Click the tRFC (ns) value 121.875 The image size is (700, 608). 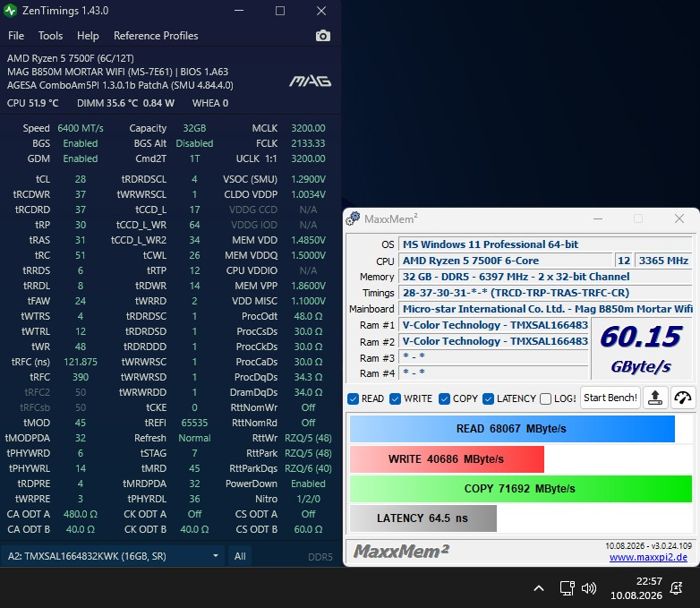81,362
